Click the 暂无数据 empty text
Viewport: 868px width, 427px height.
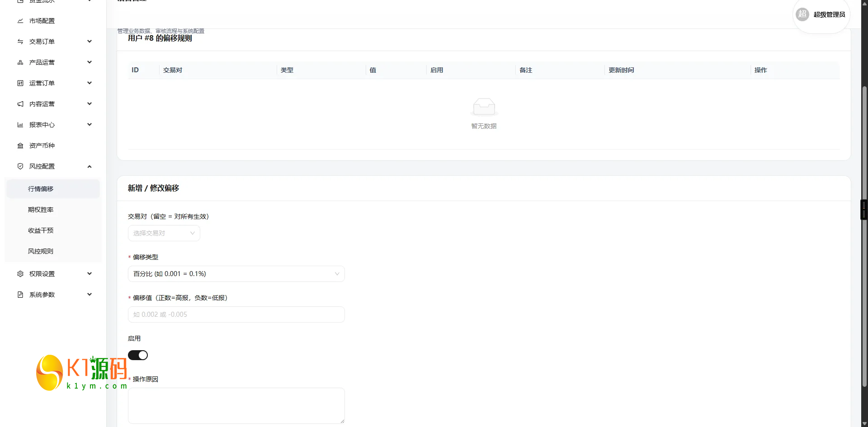(x=484, y=126)
